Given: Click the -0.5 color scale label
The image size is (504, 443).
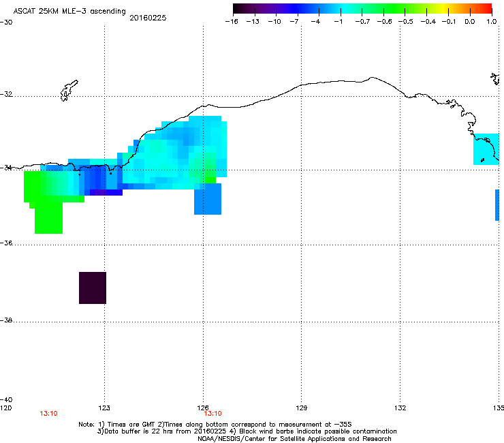Looking at the screenshot, I should point(405,22).
